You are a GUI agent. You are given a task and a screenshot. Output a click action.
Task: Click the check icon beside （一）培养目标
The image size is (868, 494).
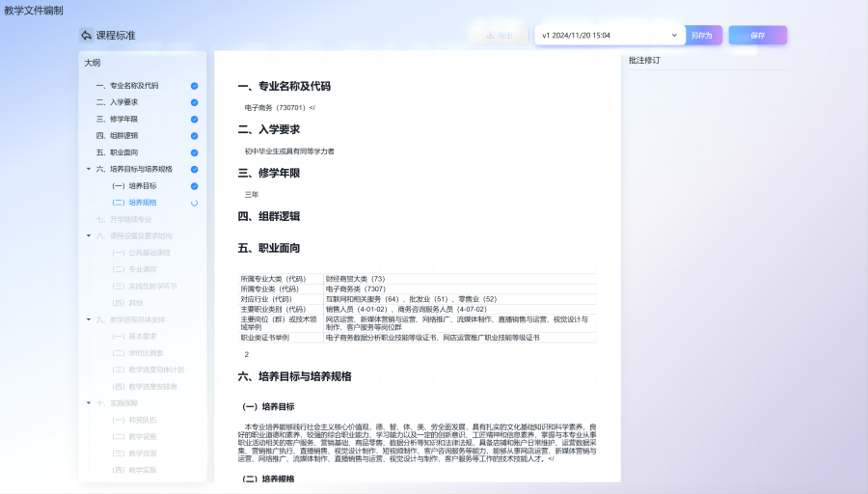click(x=194, y=186)
